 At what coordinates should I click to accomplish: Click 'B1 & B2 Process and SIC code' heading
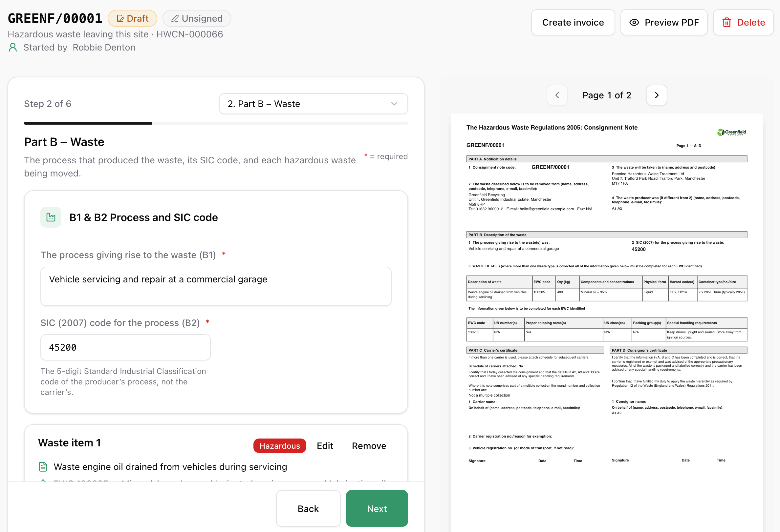(144, 217)
